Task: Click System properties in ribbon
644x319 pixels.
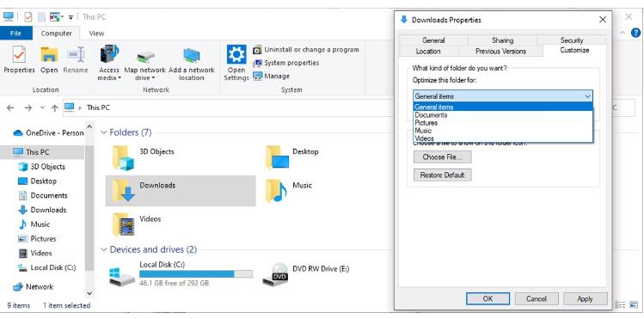Action: click(285, 63)
